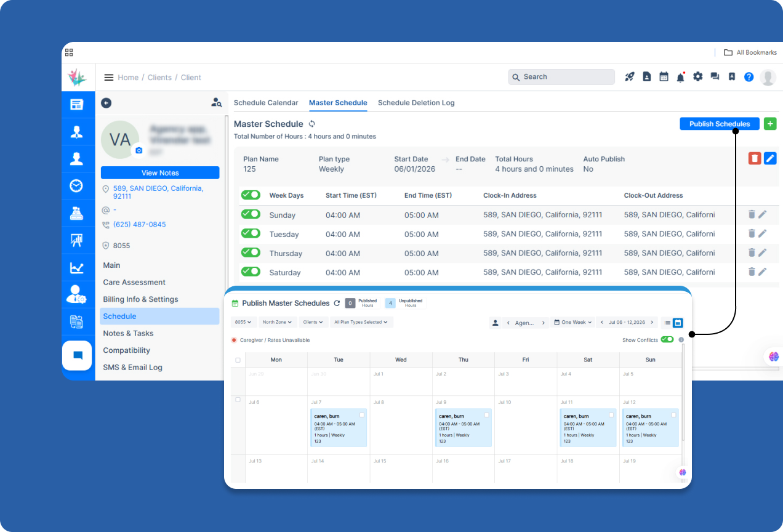Click the next arrow beside Agen...
The image size is (783, 532).
543,323
